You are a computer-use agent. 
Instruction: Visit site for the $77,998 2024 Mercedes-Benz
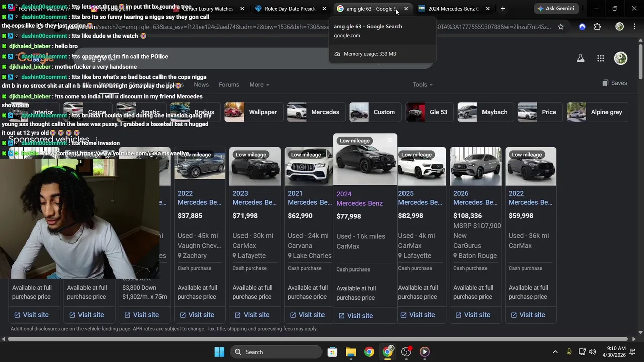click(x=355, y=316)
